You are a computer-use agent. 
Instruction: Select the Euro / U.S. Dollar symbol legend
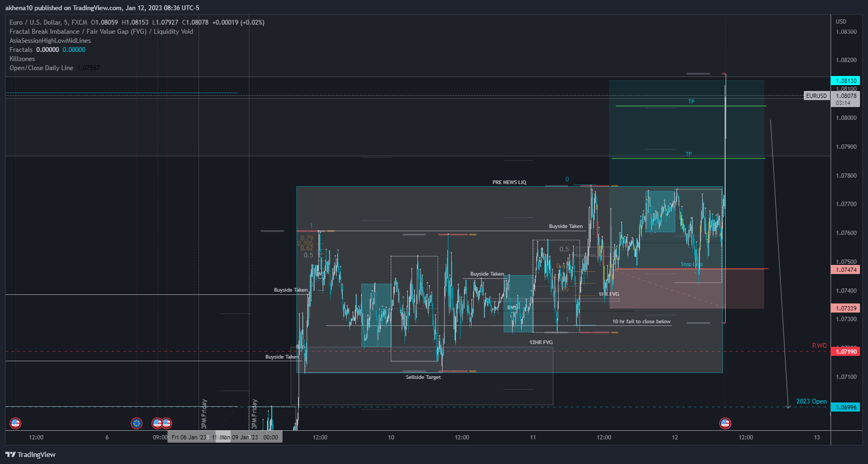click(49, 22)
